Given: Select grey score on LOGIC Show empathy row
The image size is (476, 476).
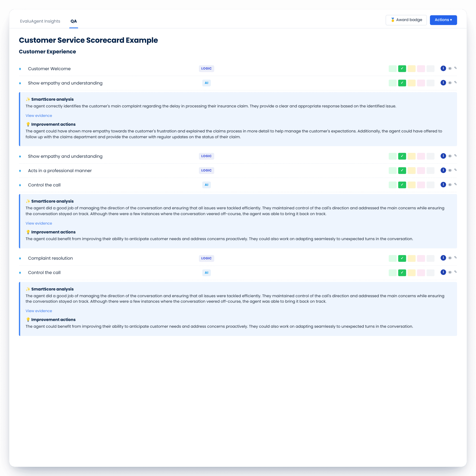Looking at the screenshot, I should click(x=430, y=156).
